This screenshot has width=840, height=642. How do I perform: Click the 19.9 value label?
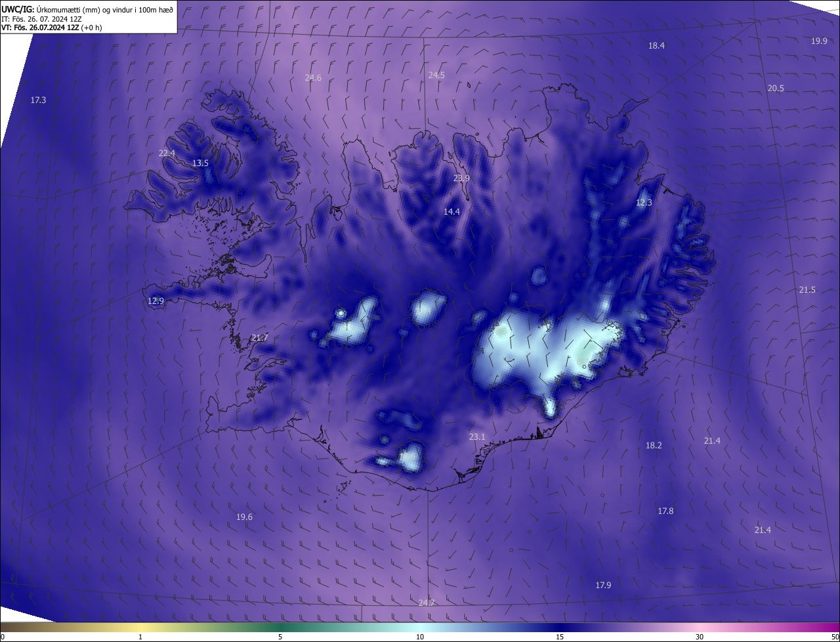click(x=819, y=41)
